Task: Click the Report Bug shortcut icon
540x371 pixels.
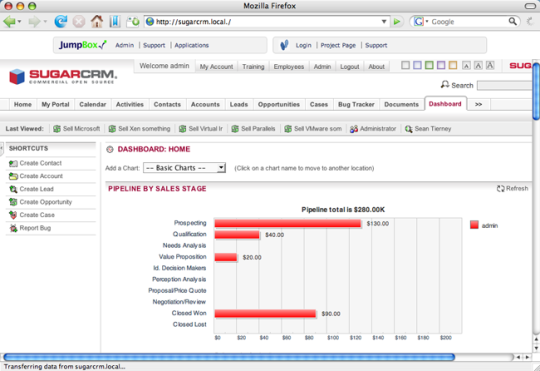Action: coord(13,228)
